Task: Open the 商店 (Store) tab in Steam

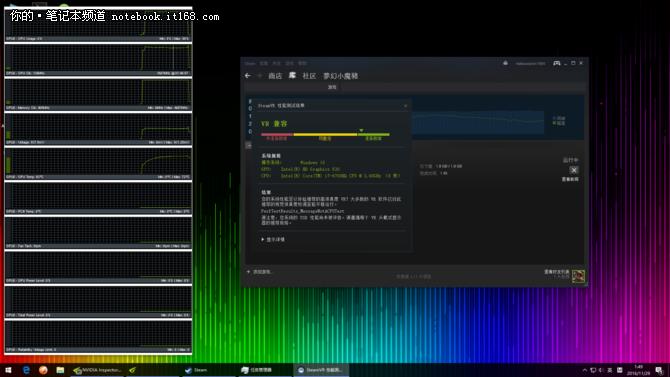Action: click(275, 76)
